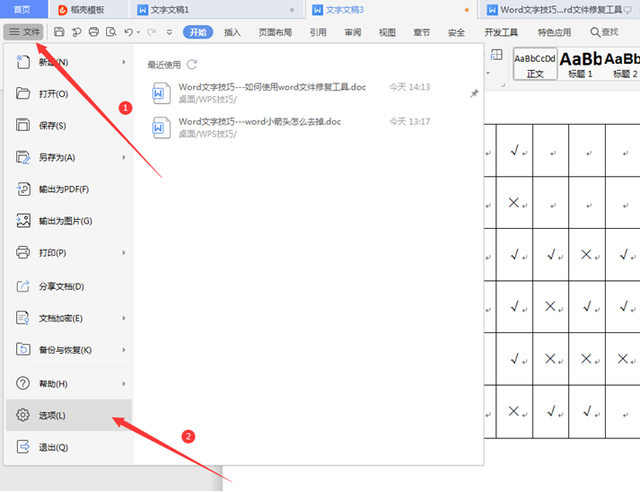This screenshot has height=492, width=640.
Task: Pin the 如何使用word文件修复工具 recent file
Action: 474,94
